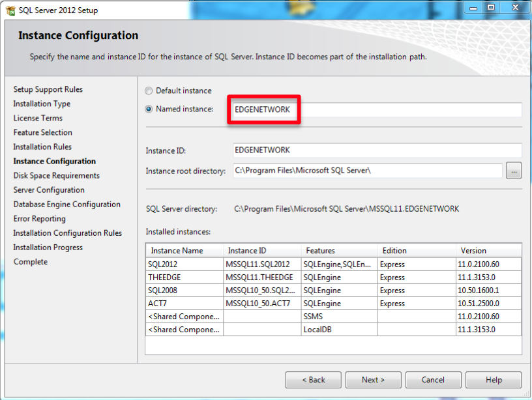Image resolution: width=532 pixels, height=400 pixels.
Task: Click the Installation Progress step
Action: 48,248
